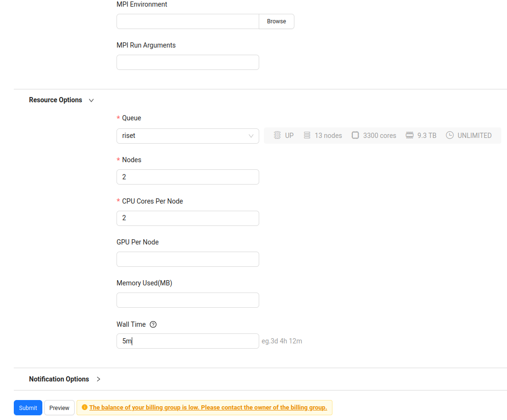The width and height of the screenshot is (507, 420).
Task: Click the CPU cores chip icon
Action: (355, 136)
